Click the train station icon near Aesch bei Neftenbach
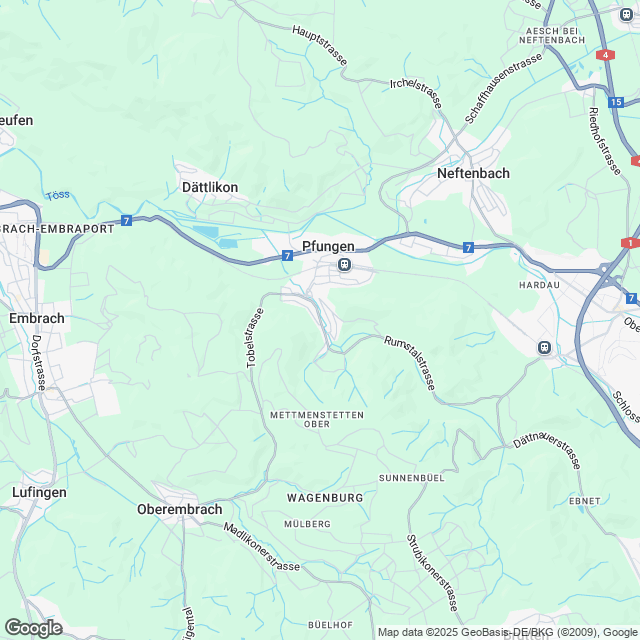This screenshot has height=640, width=640. coord(626,15)
